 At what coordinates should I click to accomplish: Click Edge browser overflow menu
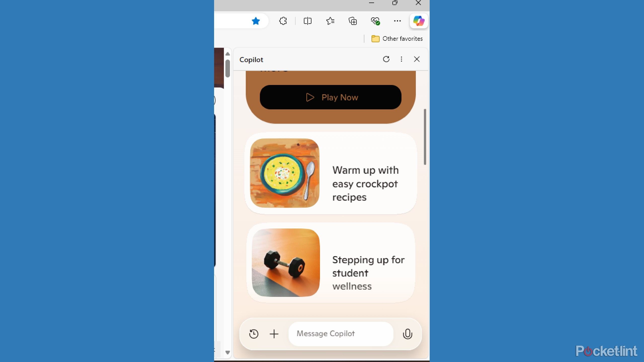pyautogui.click(x=397, y=21)
